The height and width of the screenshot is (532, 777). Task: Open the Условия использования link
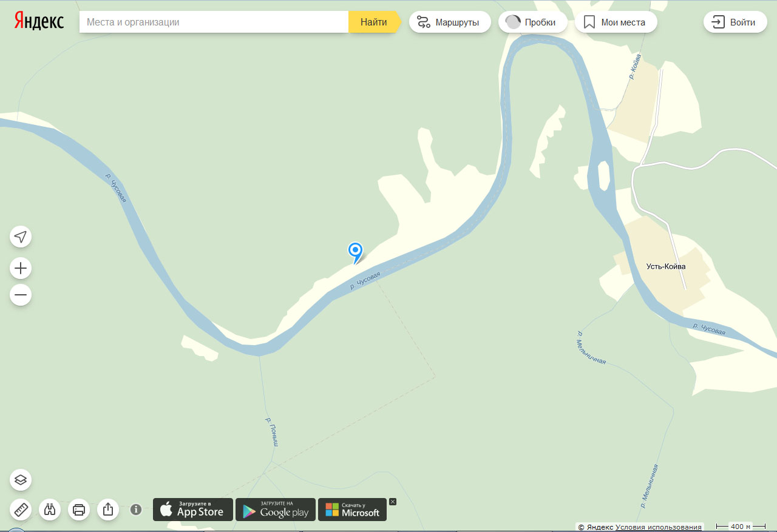659,527
